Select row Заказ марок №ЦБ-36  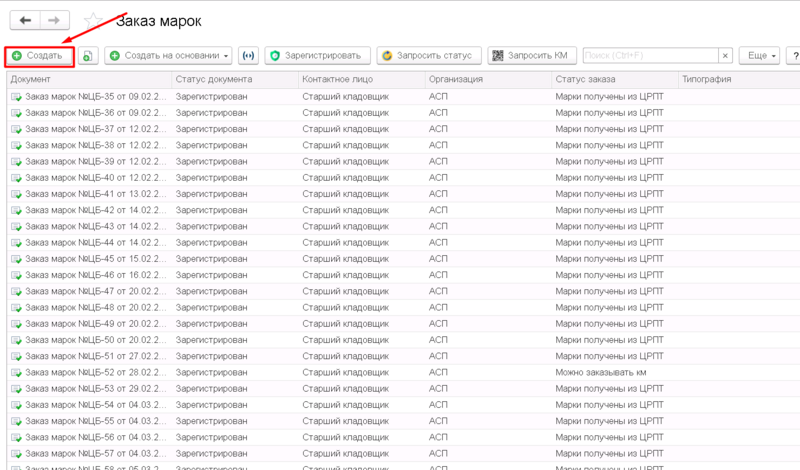pos(403,113)
